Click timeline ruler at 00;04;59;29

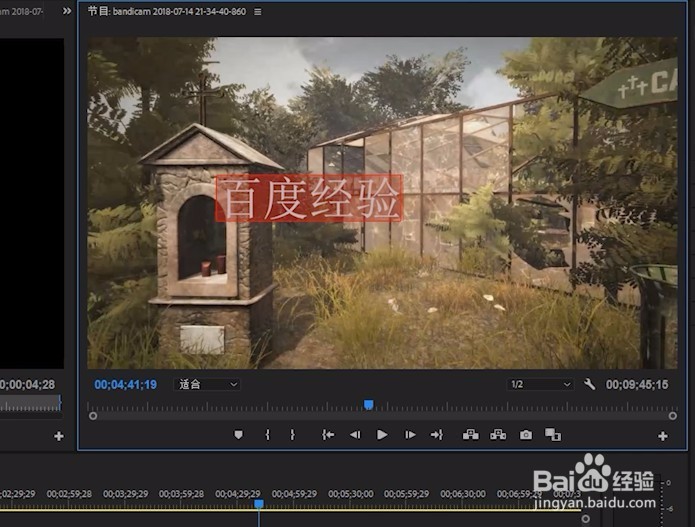point(294,493)
